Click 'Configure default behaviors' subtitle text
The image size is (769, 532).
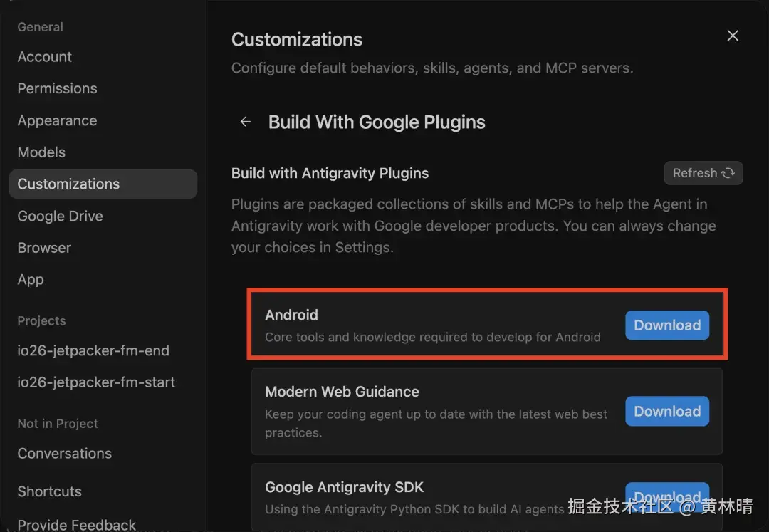pyautogui.click(x=432, y=68)
